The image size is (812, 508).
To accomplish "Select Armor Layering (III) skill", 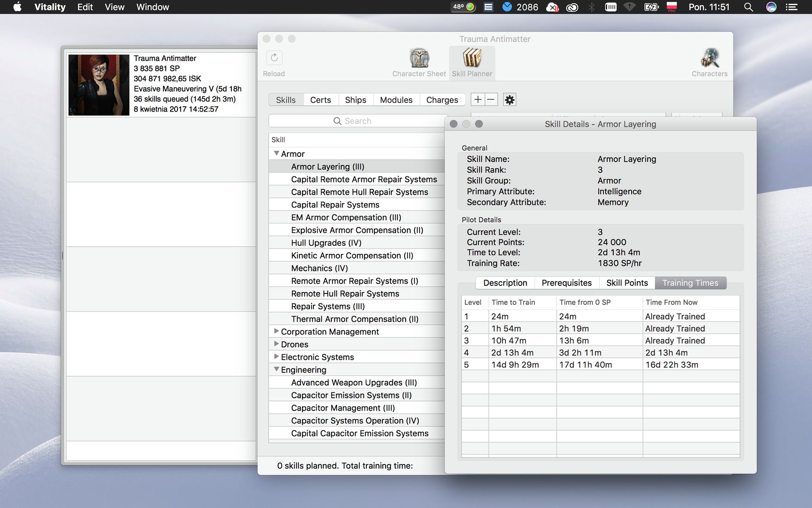I will click(x=356, y=166).
